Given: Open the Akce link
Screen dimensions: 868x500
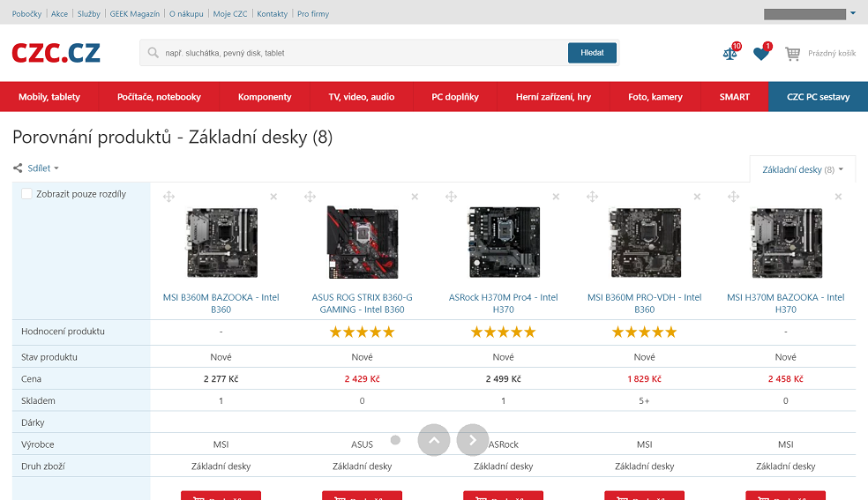Looking at the screenshot, I should click(x=59, y=14).
